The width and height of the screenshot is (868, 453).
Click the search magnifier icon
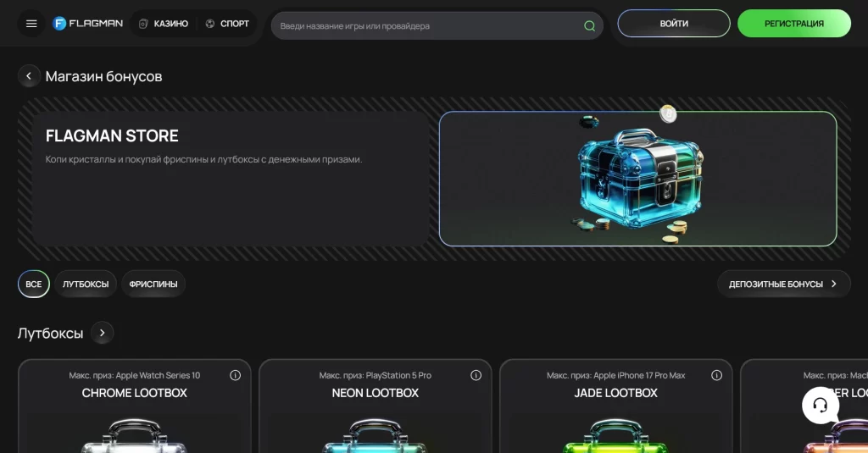point(589,25)
